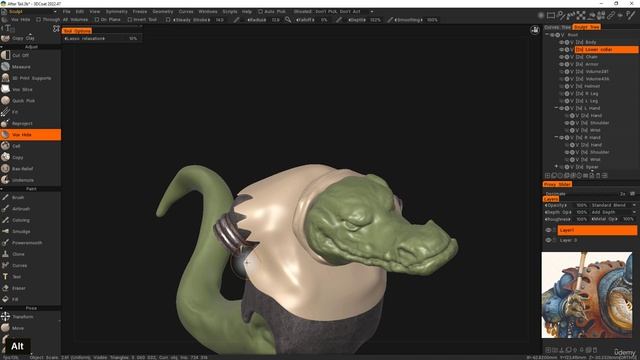640x360 pixels.
Task: Select the Copy tool under Adjust
Action: pyautogui.click(x=31, y=157)
